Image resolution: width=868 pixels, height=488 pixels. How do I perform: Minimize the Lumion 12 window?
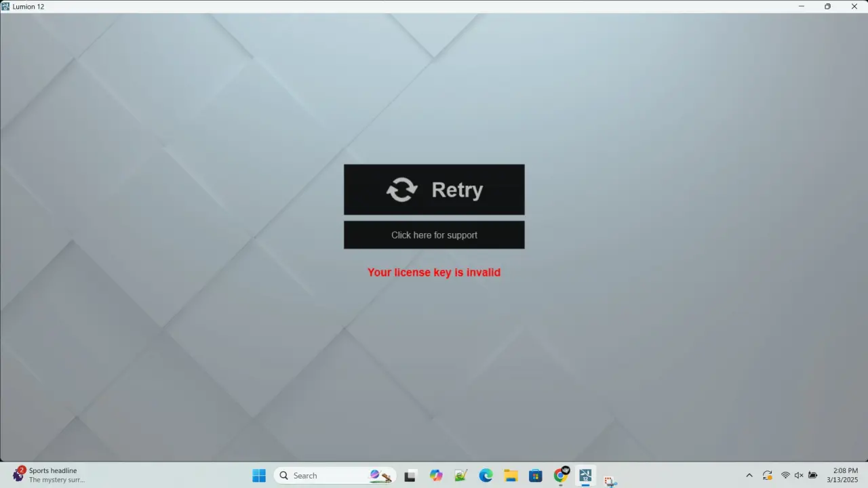(x=802, y=6)
